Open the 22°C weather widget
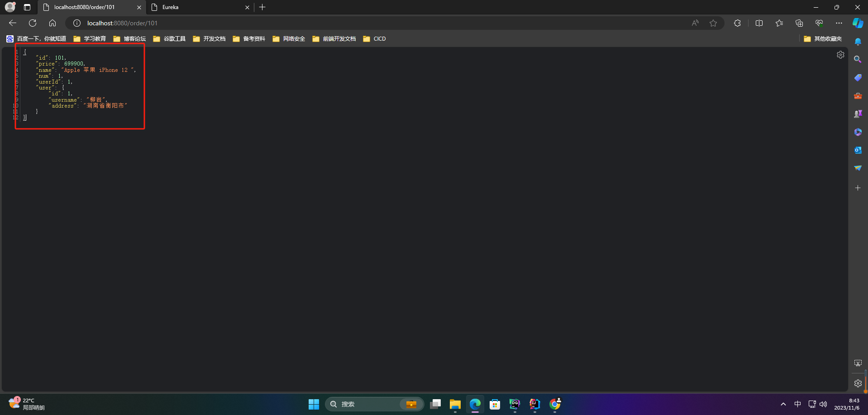868x415 pixels. (27, 404)
